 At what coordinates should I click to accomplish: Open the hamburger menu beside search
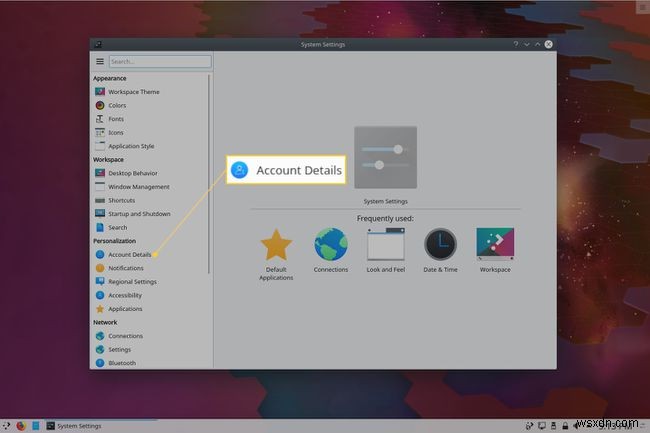tap(100, 61)
